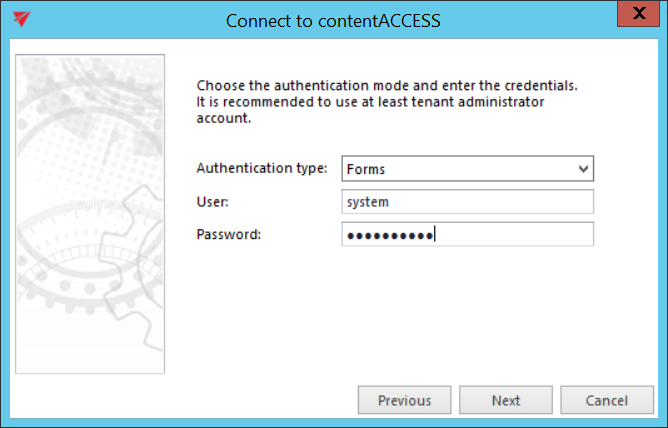Screen dimensions: 668x428
Task: Select the Forms value in authentication box
Action: [x=366, y=169]
